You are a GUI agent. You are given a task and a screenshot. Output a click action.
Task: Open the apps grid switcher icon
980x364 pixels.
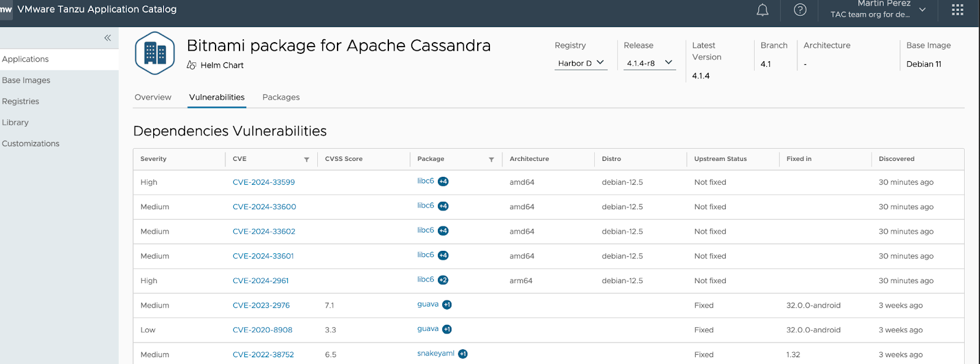[957, 10]
